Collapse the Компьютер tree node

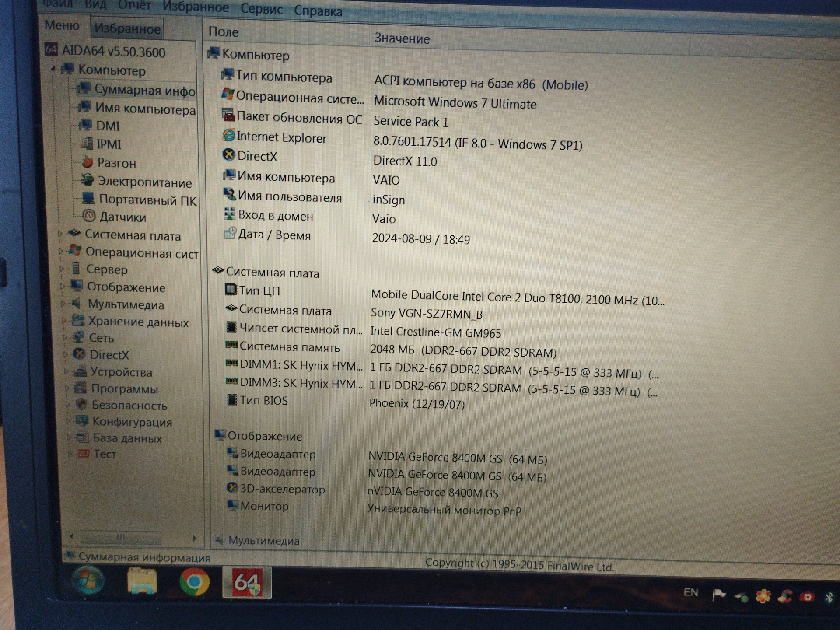click(x=53, y=68)
